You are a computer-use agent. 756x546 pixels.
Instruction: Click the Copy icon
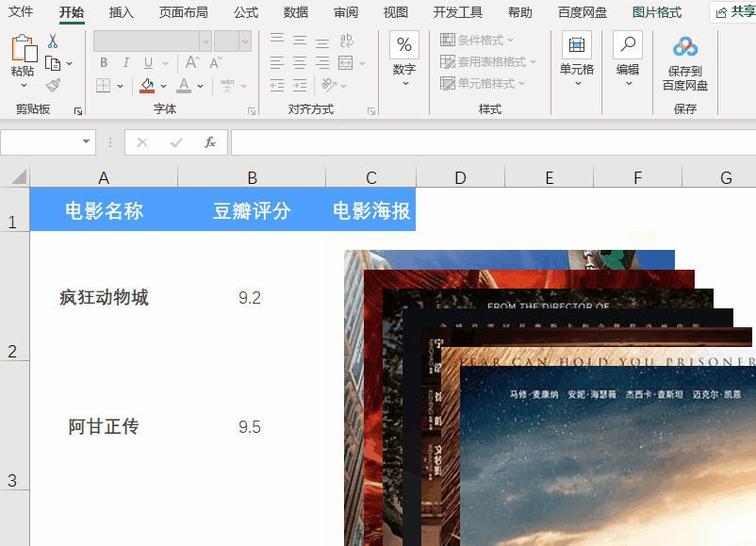52,63
